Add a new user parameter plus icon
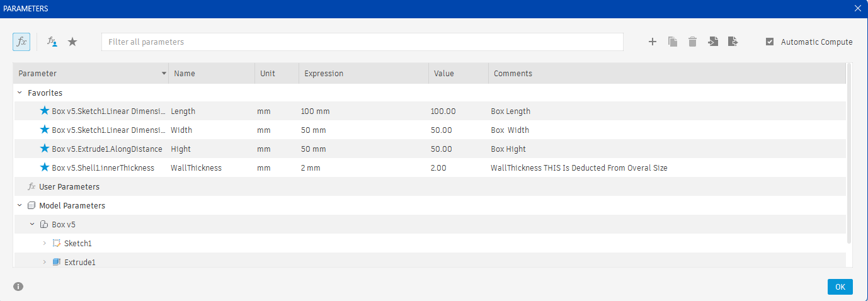The width and height of the screenshot is (868, 301). [653, 42]
